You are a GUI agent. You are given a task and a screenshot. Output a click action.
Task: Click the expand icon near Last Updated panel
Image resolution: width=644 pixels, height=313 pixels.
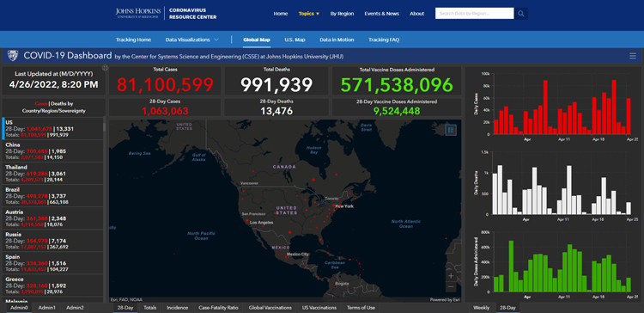pyautogui.click(x=105, y=68)
